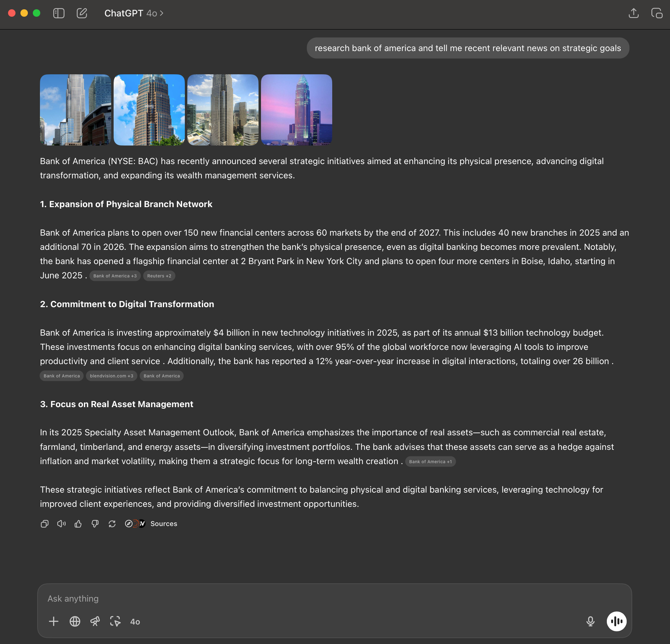Open the 4o model picker in composer
Image resolution: width=670 pixels, height=644 pixels.
[135, 622]
